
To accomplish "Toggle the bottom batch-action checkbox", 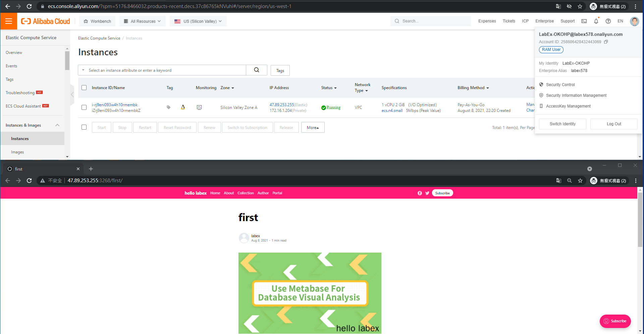I will [x=84, y=127].
